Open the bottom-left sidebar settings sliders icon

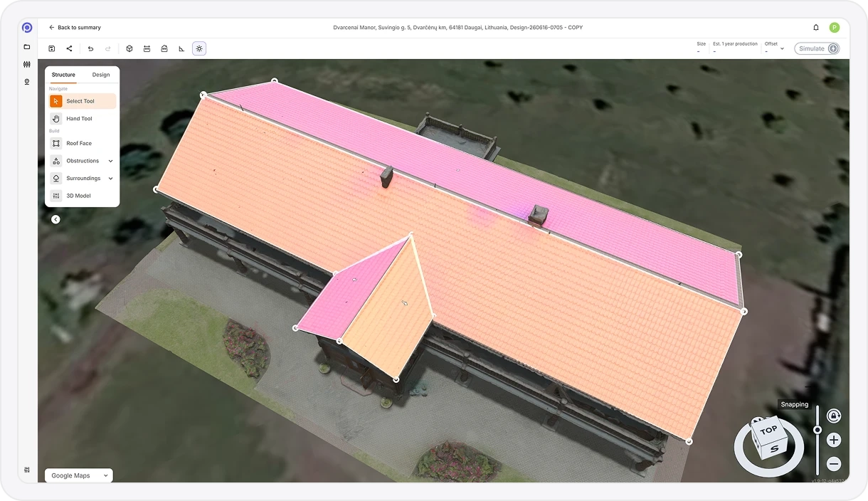(x=27, y=470)
